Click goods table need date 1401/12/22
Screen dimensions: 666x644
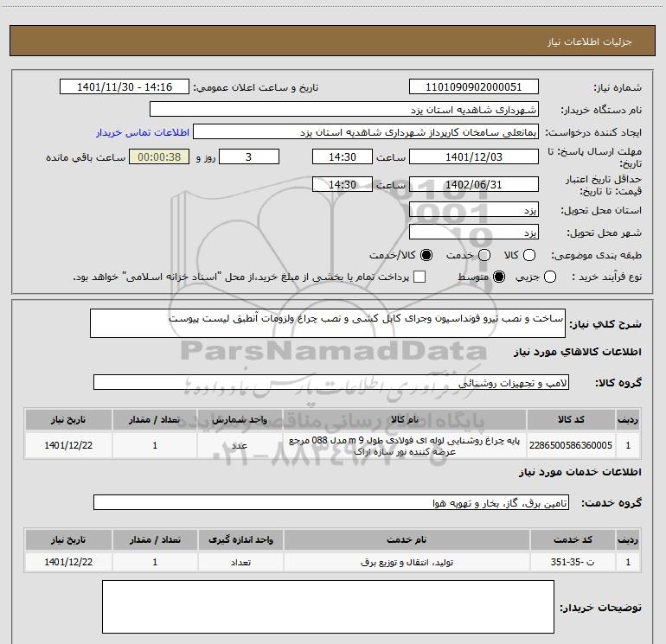click(x=68, y=445)
